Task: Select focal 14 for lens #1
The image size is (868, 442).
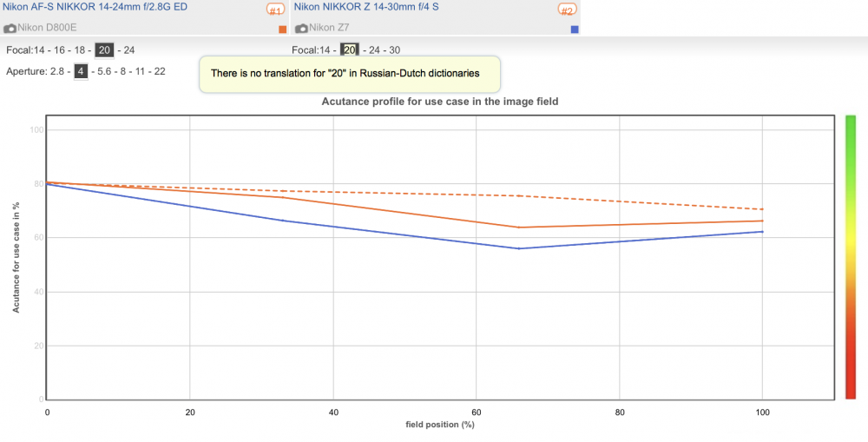Action: 39,50
